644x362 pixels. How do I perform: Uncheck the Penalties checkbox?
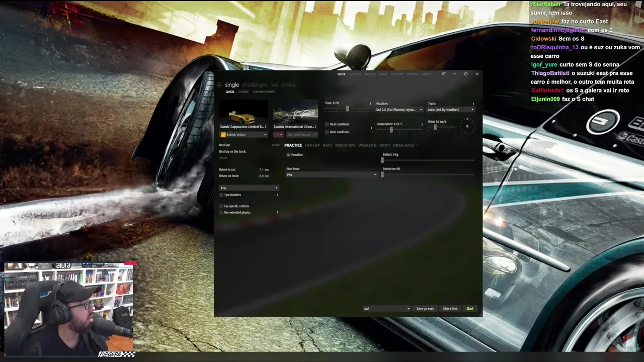(288, 155)
